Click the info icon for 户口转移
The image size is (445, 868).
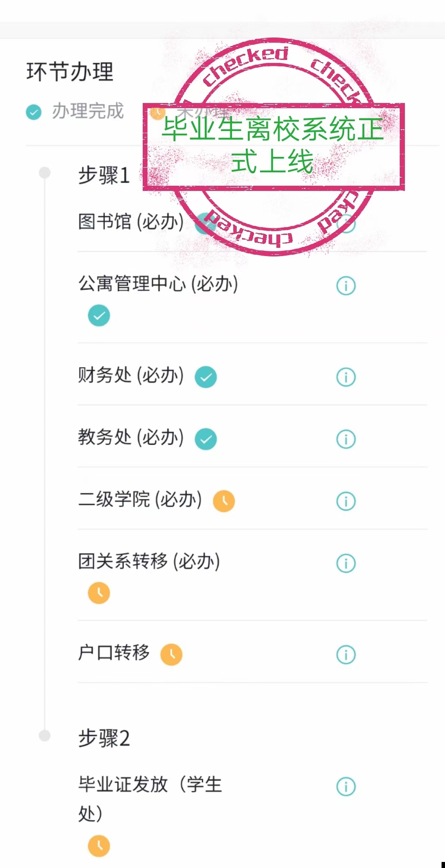point(345,655)
